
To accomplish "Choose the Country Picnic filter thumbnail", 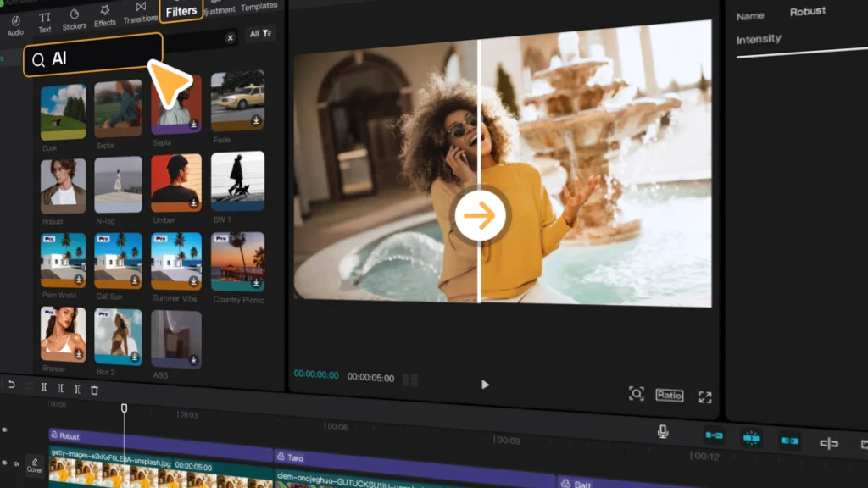I will tap(237, 262).
